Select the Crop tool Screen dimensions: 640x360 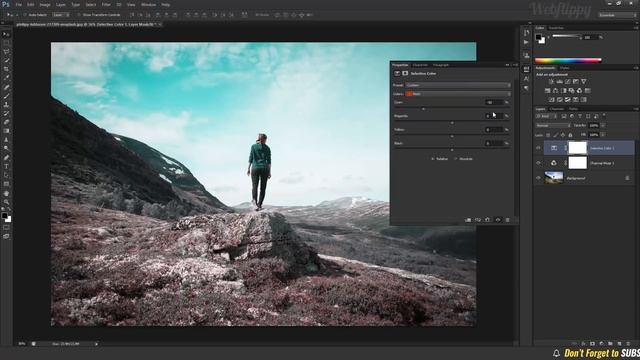point(6,69)
